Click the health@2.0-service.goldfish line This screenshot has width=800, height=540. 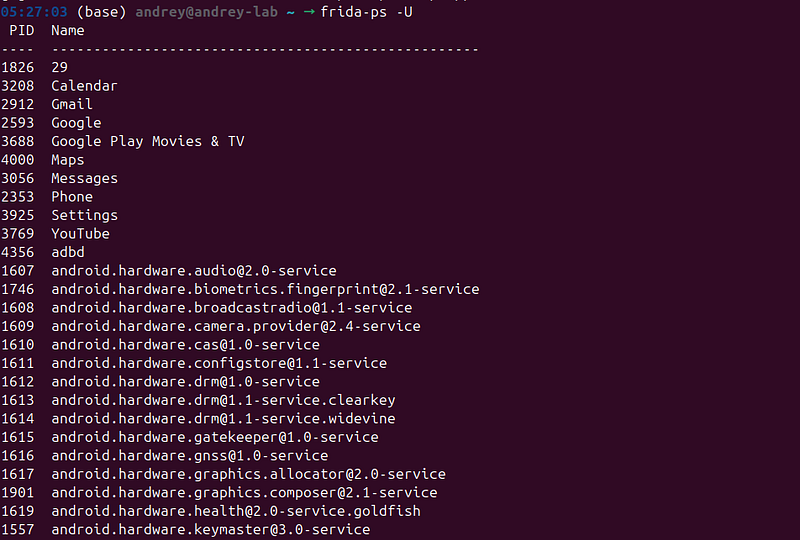tap(211, 511)
